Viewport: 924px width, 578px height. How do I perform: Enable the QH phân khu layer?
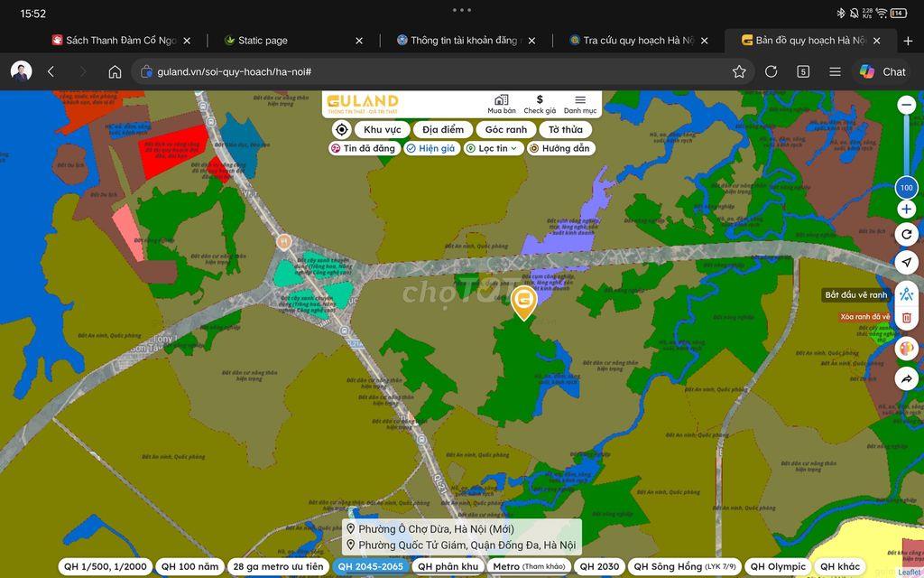(448, 567)
